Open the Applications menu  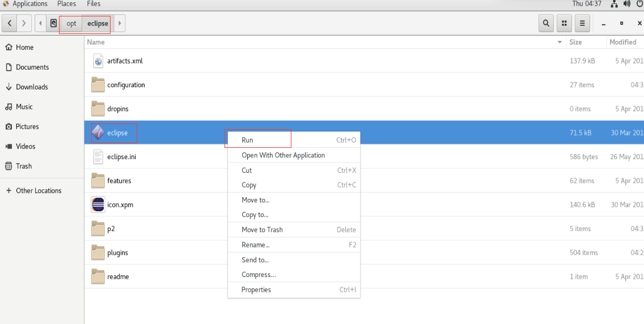point(29,4)
